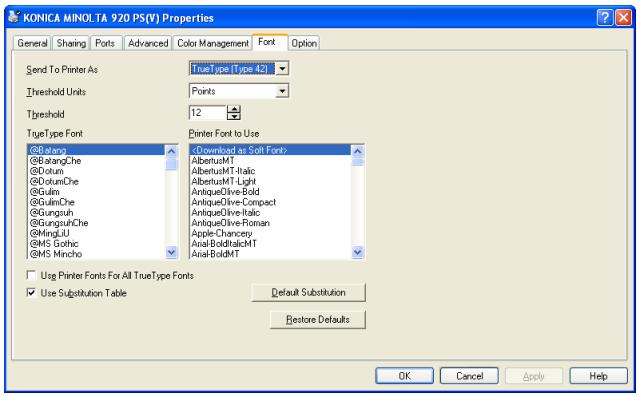Viewport: 637px width, 396px height.
Task: Select @MS Gothic font entry
Action: [x=96, y=243]
